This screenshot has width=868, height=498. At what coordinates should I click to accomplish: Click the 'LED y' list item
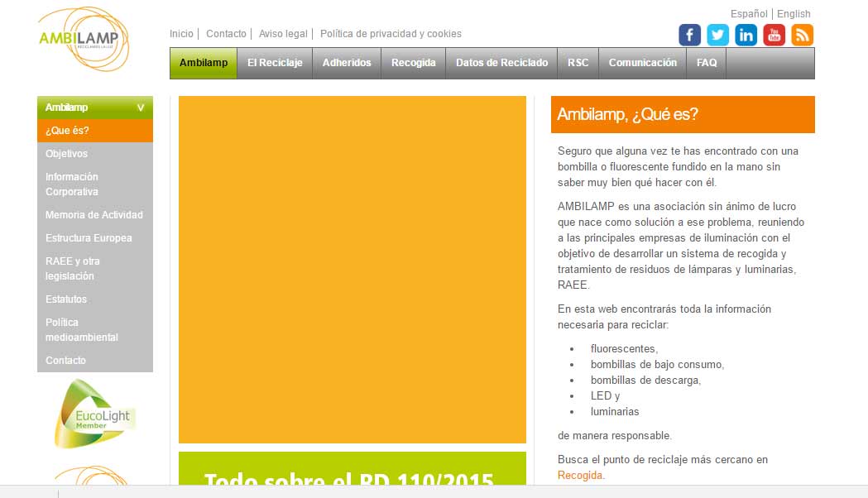point(605,396)
